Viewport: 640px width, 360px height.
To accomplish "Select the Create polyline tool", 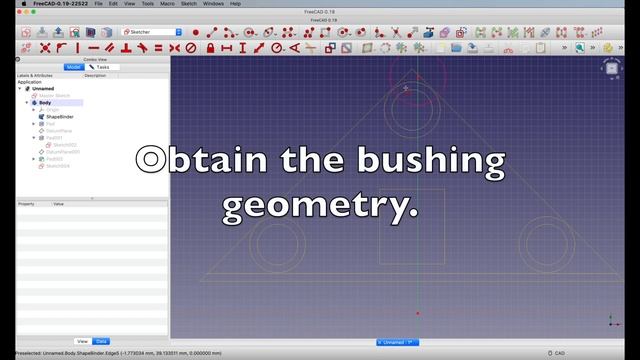I will click(x=309, y=33).
